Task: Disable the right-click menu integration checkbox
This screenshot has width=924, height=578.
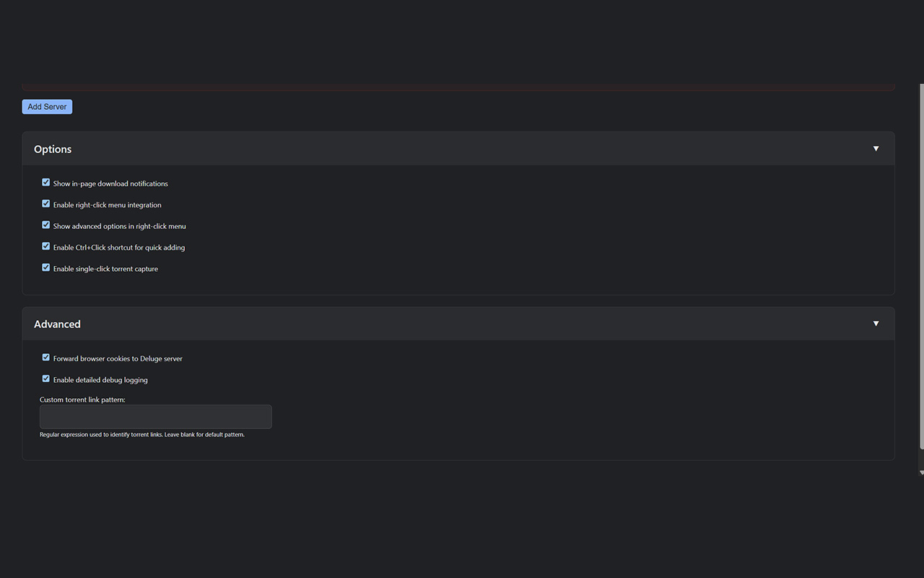Action: (x=46, y=204)
